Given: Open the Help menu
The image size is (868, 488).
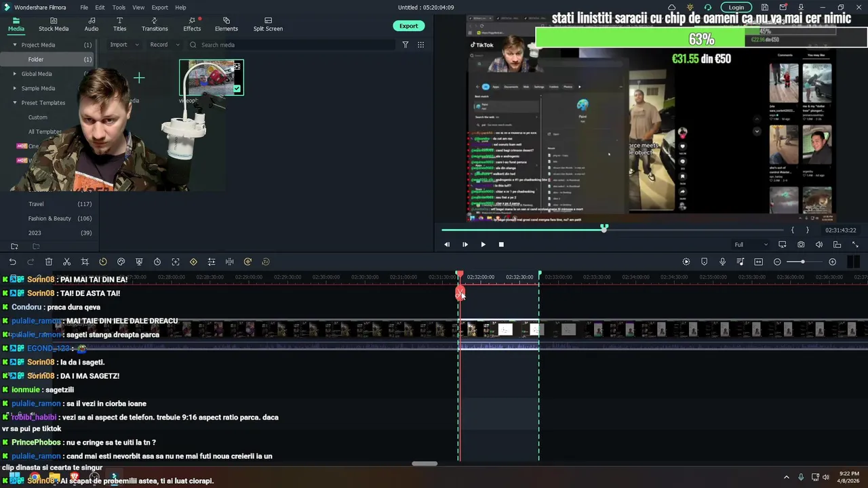Looking at the screenshot, I should tap(180, 7).
